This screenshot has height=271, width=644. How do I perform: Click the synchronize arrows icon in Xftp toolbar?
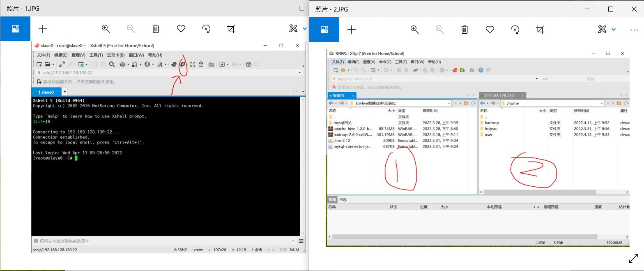[416, 70]
